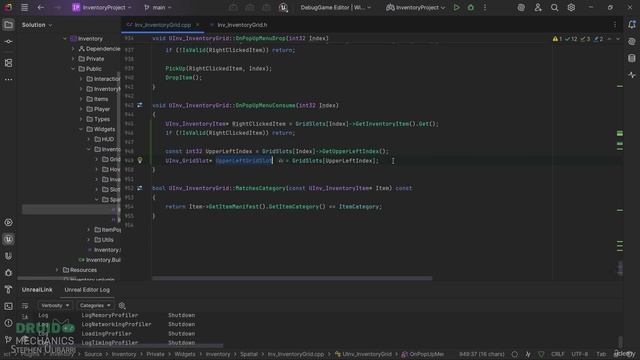Open the Structure tool window icon

click(8, 63)
